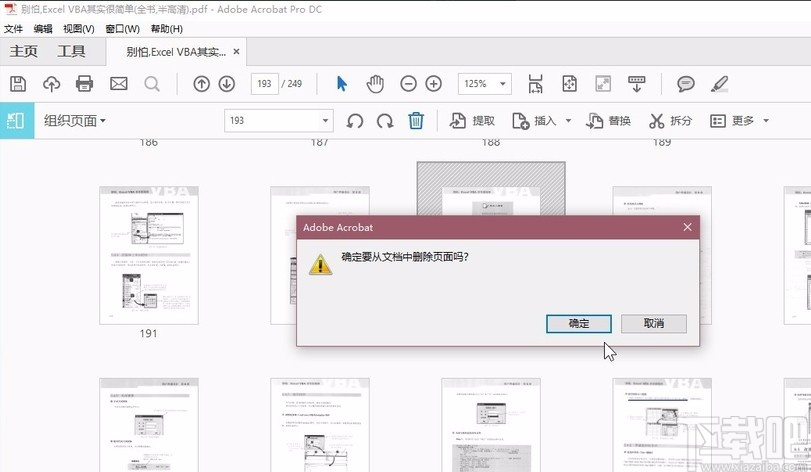Print the document using the printer icon

[84, 84]
